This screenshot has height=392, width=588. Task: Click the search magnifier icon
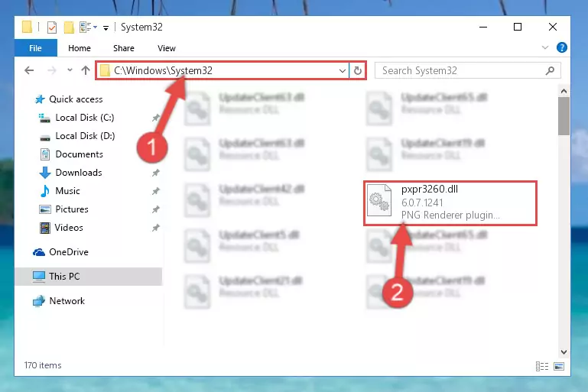coord(550,70)
